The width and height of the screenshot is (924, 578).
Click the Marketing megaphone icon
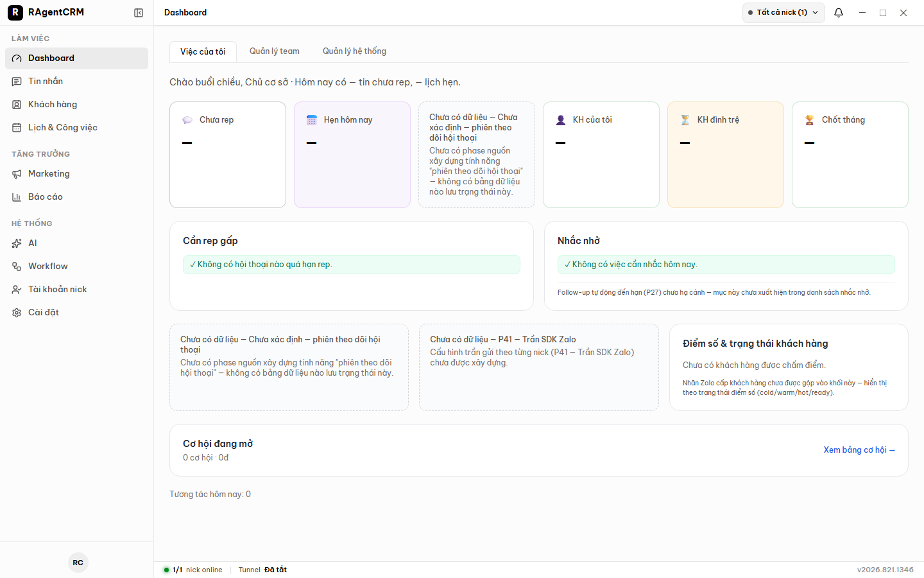coord(17,174)
